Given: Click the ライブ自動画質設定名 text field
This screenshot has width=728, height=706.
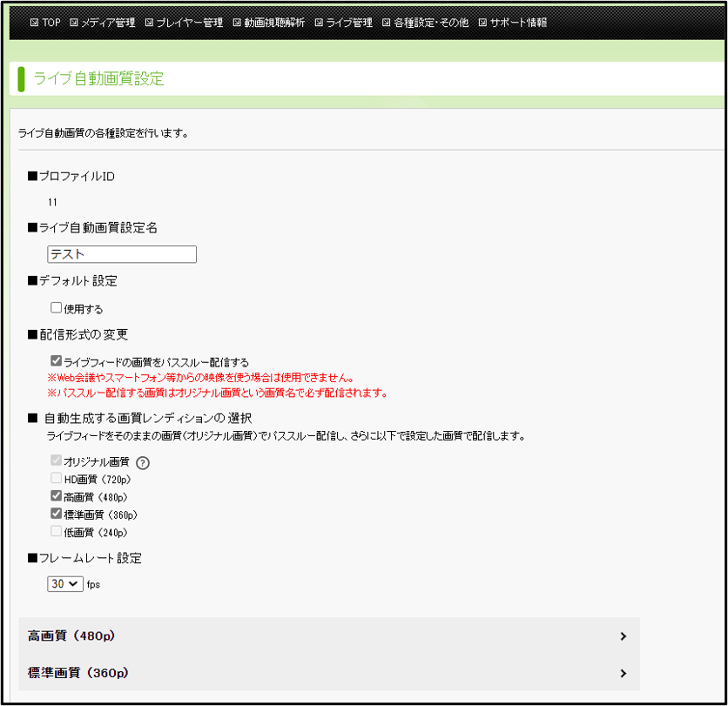Looking at the screenshot, I should coord(122,254).
